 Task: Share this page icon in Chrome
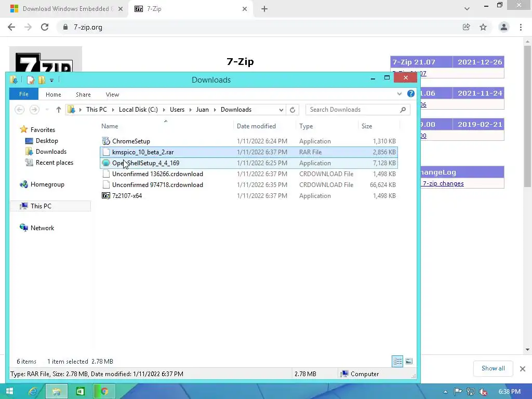coord(467,27)
